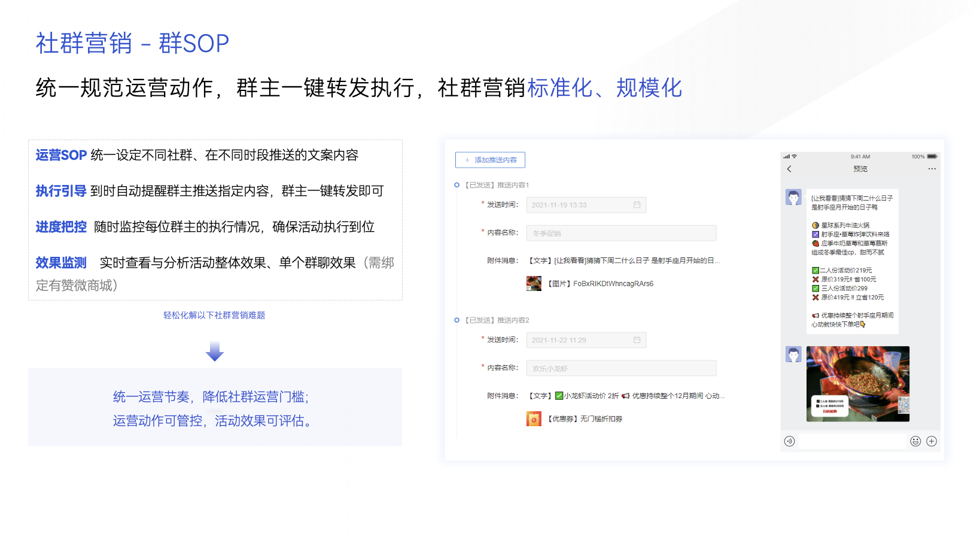Click the timeline marker for 推送内容2
Screen dimensions: 980x534
pos(456,320)
